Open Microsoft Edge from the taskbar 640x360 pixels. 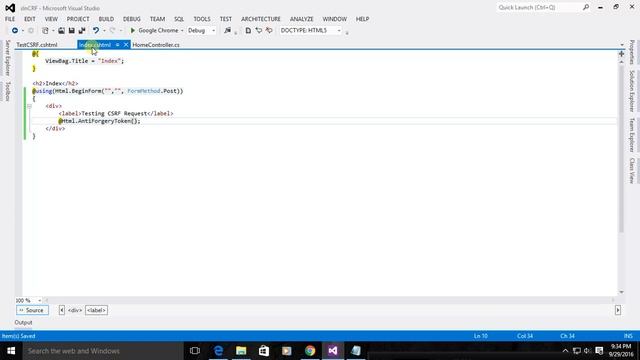coord(218,351)
